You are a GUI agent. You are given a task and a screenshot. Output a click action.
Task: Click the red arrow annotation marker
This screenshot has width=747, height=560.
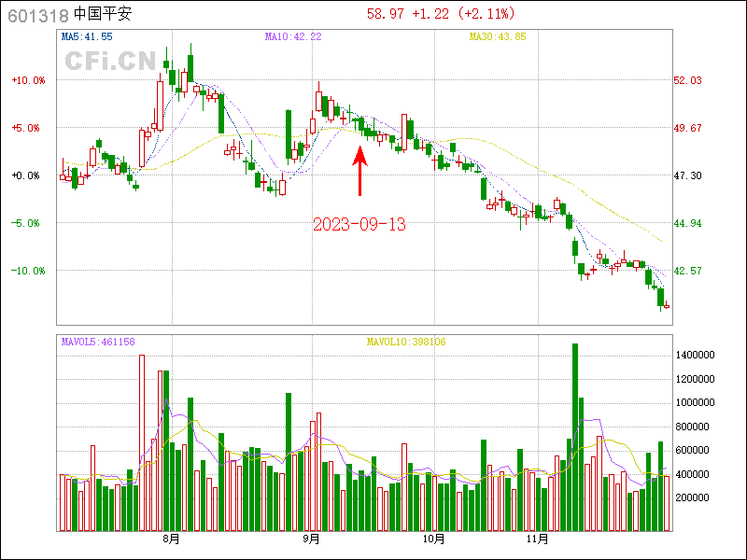(x=360, y=171)
